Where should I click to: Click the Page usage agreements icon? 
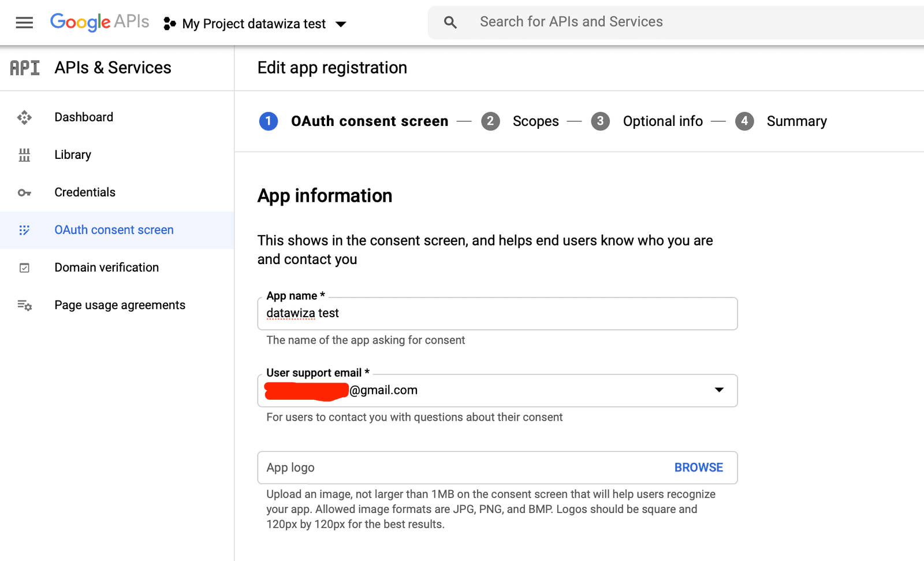[x=24, y=305]
